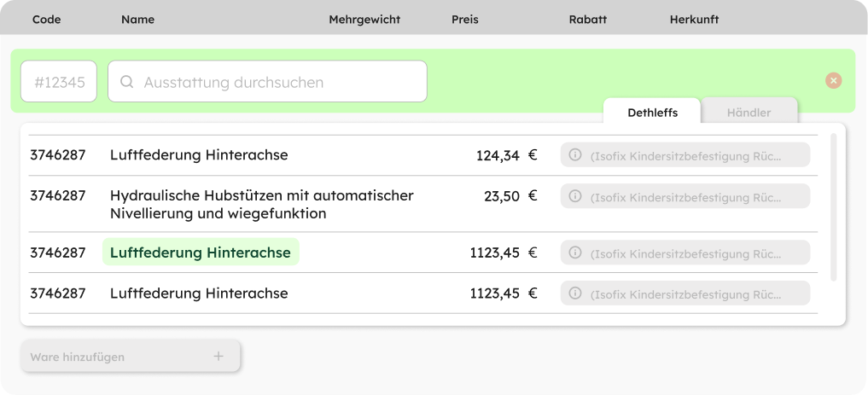Focus the Ausstattung durchsuchen search field
The height and width of the screenshot is (395, 868).
click(x=273, y=83)
